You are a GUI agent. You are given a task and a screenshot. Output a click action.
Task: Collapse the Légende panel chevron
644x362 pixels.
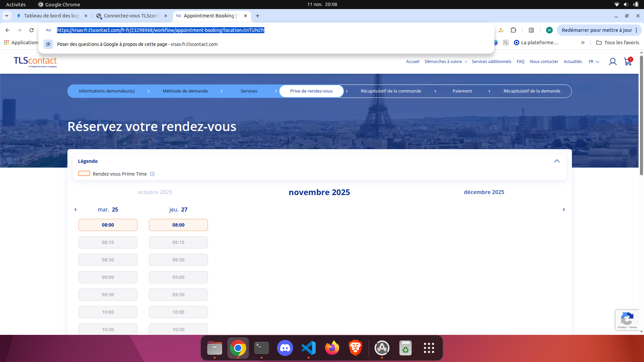tap(557, 161)
